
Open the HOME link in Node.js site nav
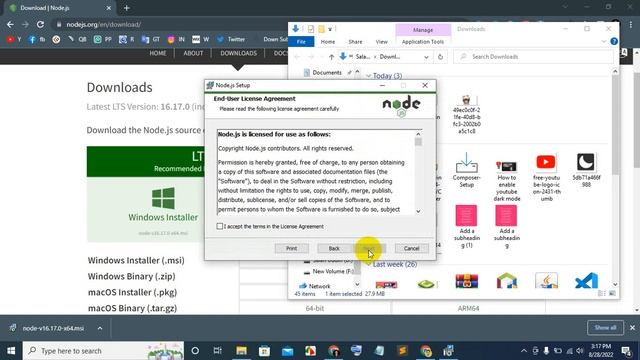click(x=158, y=53)
